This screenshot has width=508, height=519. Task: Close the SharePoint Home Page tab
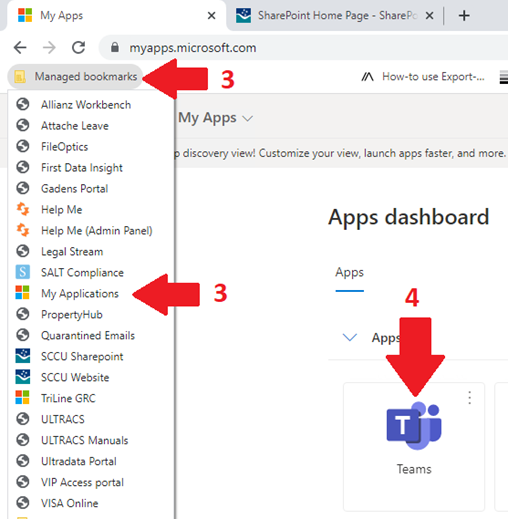430,15
